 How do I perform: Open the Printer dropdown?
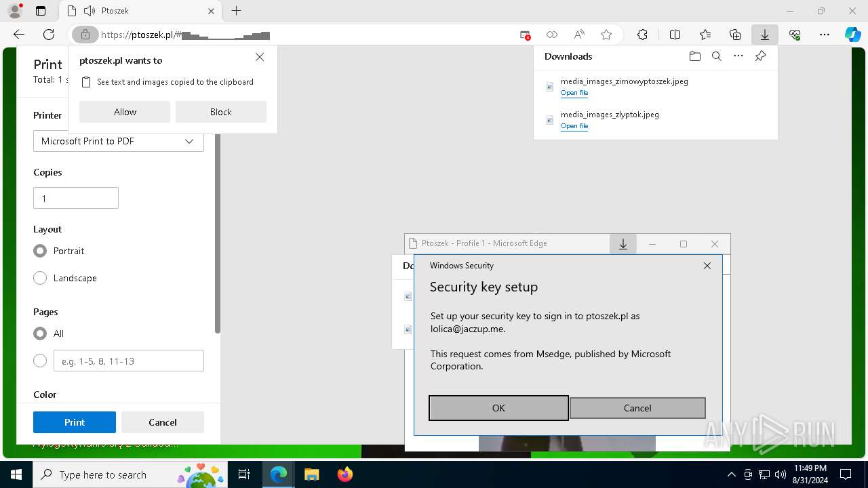point(119,141)
